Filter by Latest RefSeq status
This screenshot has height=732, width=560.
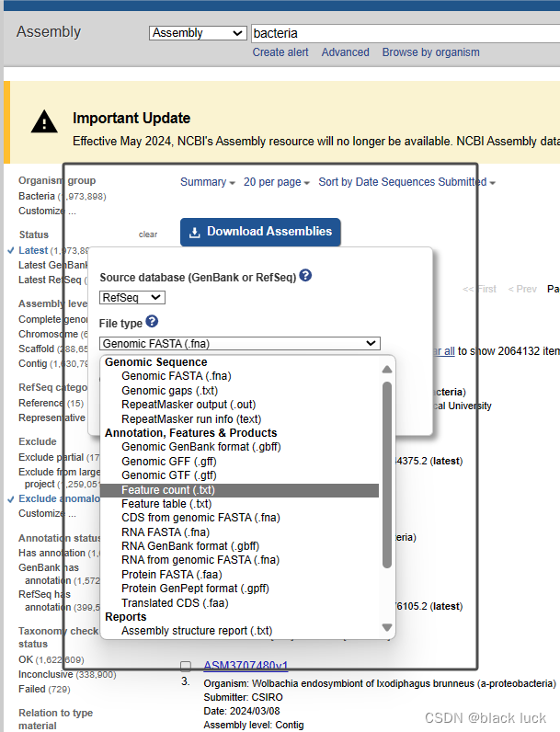pos(50,280)
